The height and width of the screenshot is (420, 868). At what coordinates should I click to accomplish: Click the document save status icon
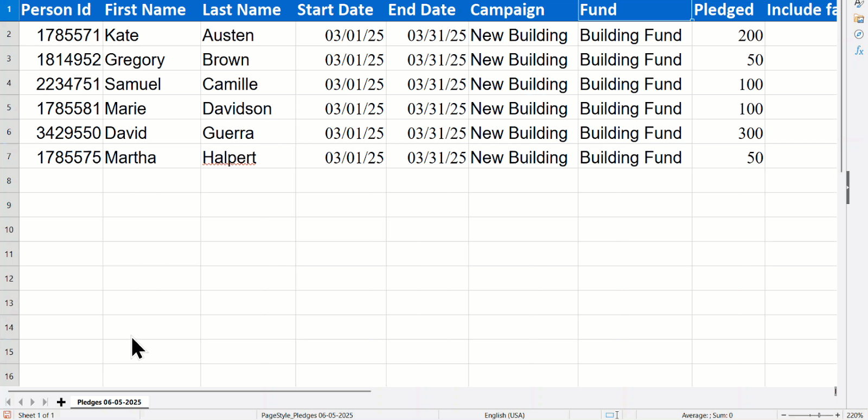click(x=8, y=415)
